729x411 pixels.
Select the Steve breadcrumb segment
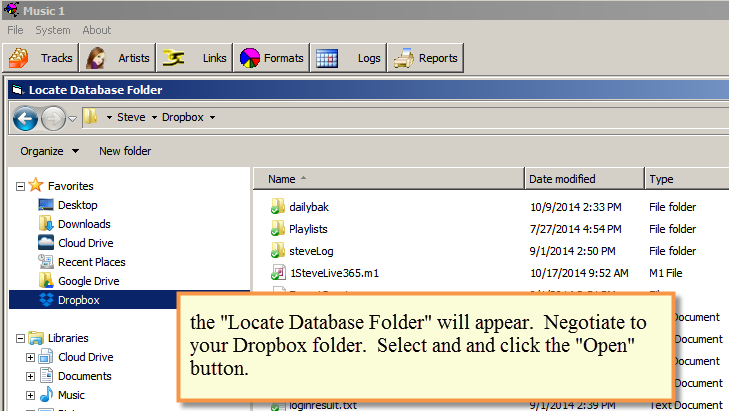click(x=131, y=117)
